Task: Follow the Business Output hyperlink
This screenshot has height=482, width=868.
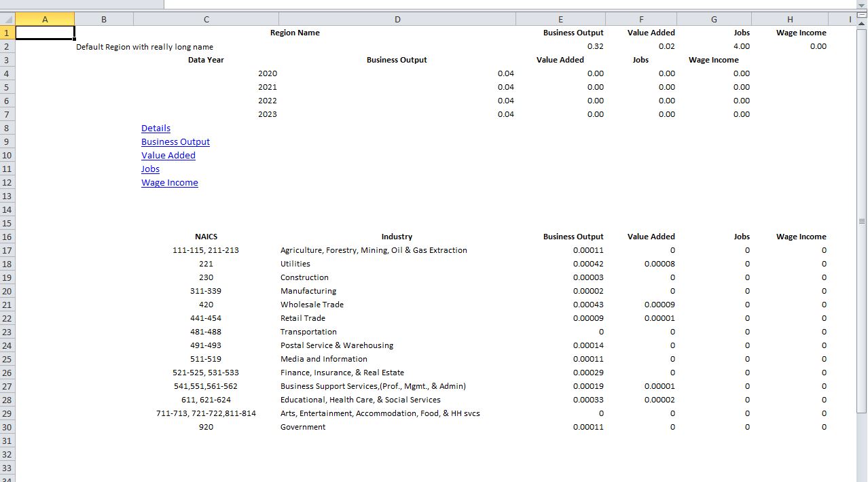Action: click(175, 141)
